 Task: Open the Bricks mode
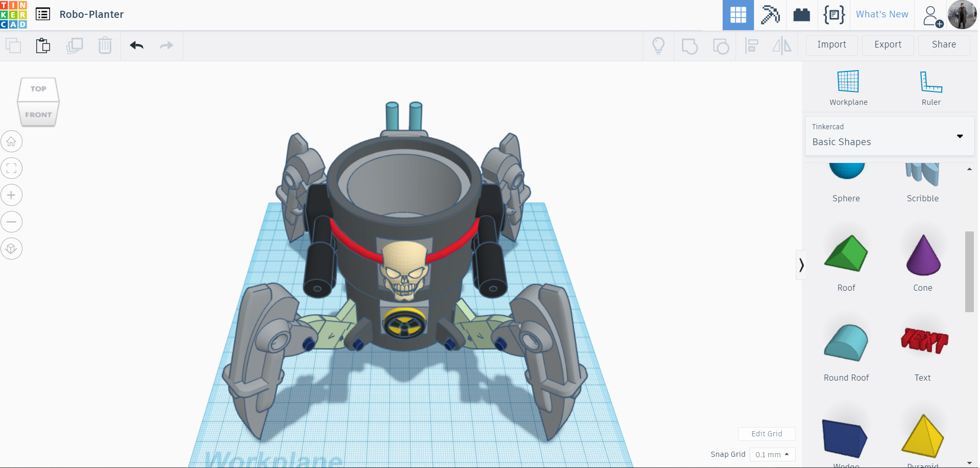pyautogui.click(x=802, y=15)
